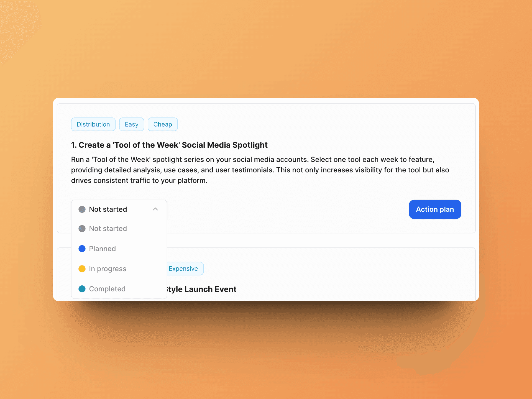532x399 pixels.
Task: Click the blue Planned status dot
Action: [x=82, y=249]
